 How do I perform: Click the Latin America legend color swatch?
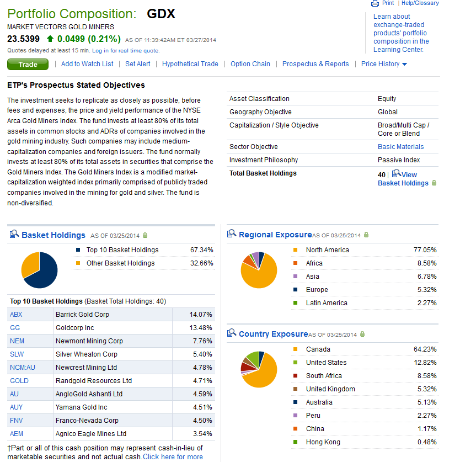coord(296,302)
